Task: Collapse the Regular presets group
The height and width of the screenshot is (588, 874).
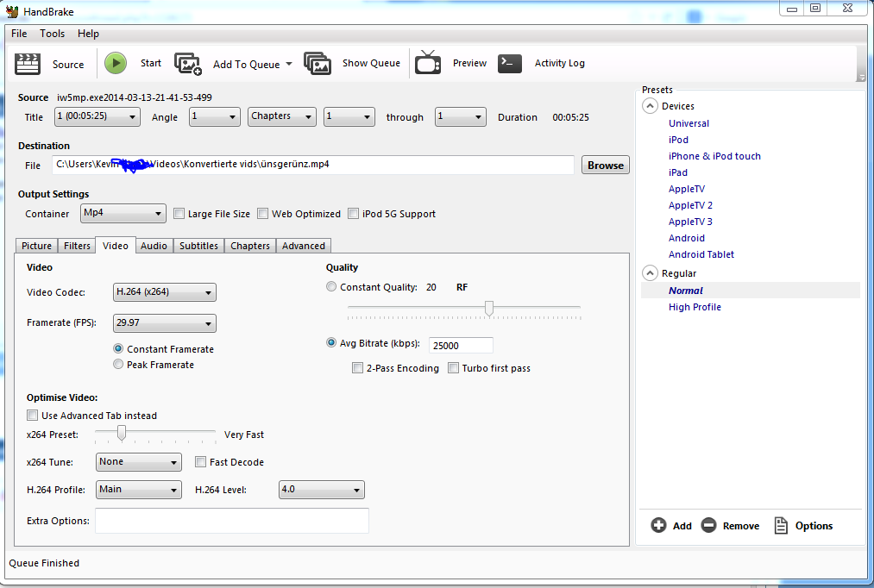Action: 650,272
